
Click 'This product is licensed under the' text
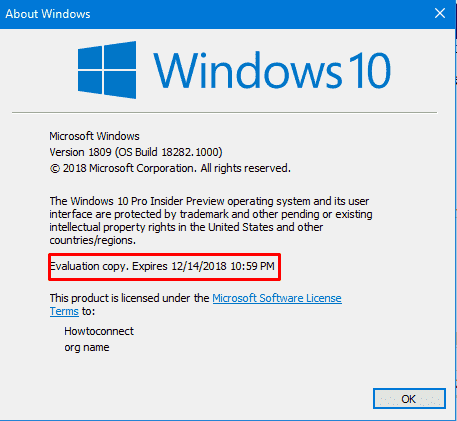[x=129, y=298]
